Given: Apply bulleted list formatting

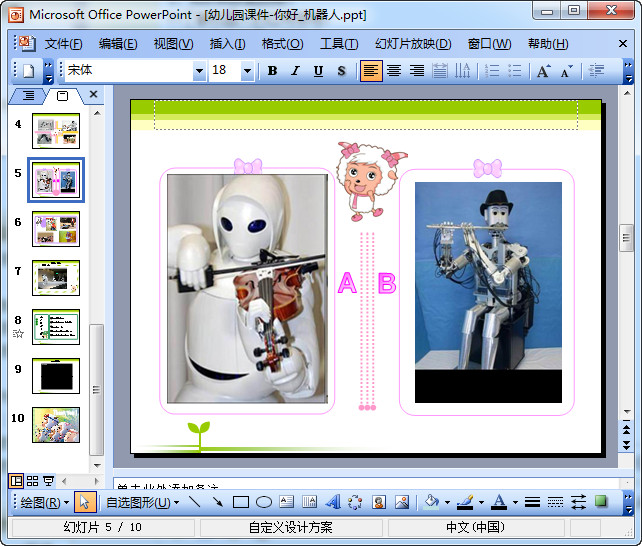Looking at the screenshot, I should [x=515, y=71].
